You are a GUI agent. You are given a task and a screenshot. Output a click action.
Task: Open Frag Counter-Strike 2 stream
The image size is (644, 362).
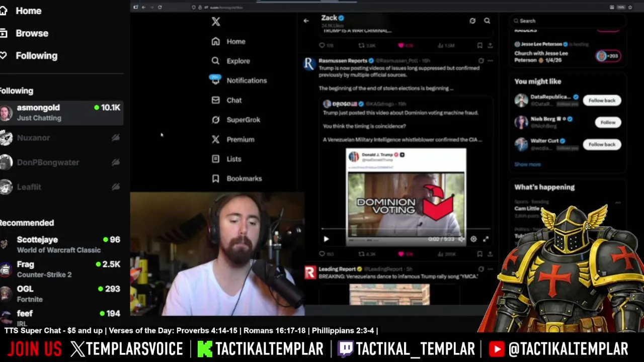60,269
